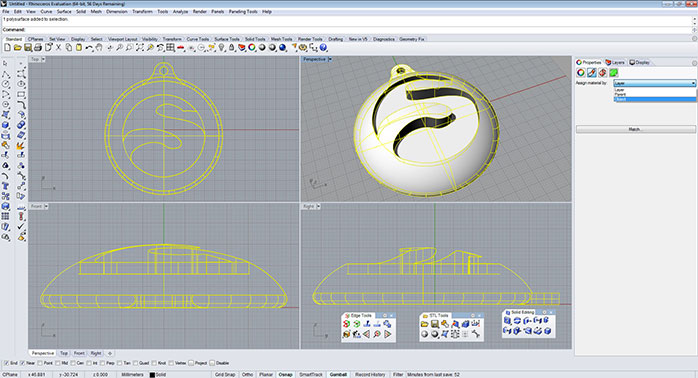Click the Undo arrow icon
This screenshot has width=698, height=378.
pos(89,48)
